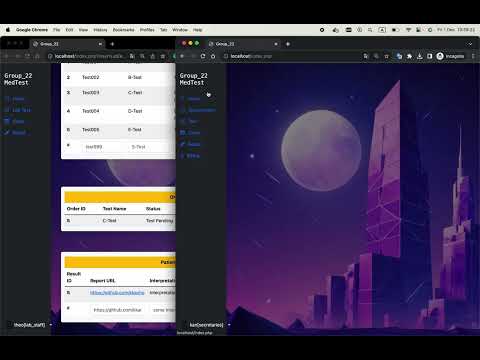
Task: Open Home in the front window sidebar
Action: point(191,99)
